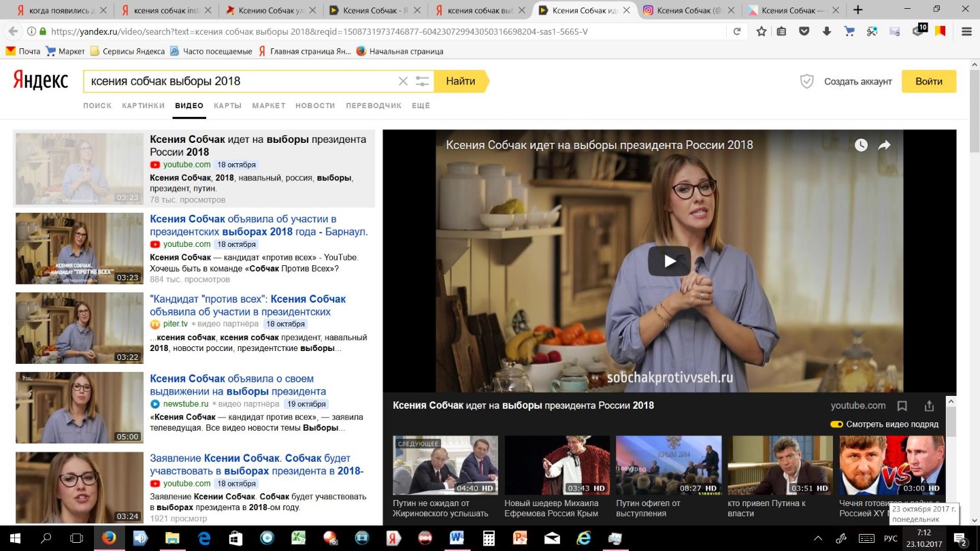Click the mail envelope extension icon

click(894, 31)
